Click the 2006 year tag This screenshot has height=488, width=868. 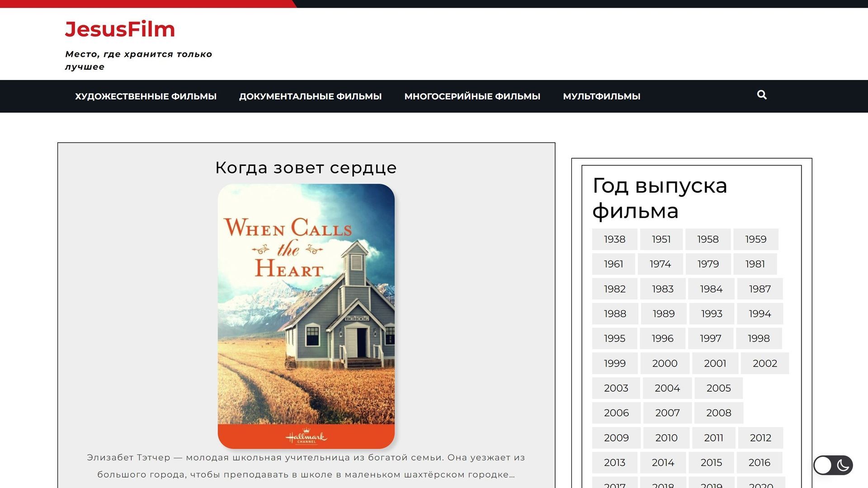616,413
